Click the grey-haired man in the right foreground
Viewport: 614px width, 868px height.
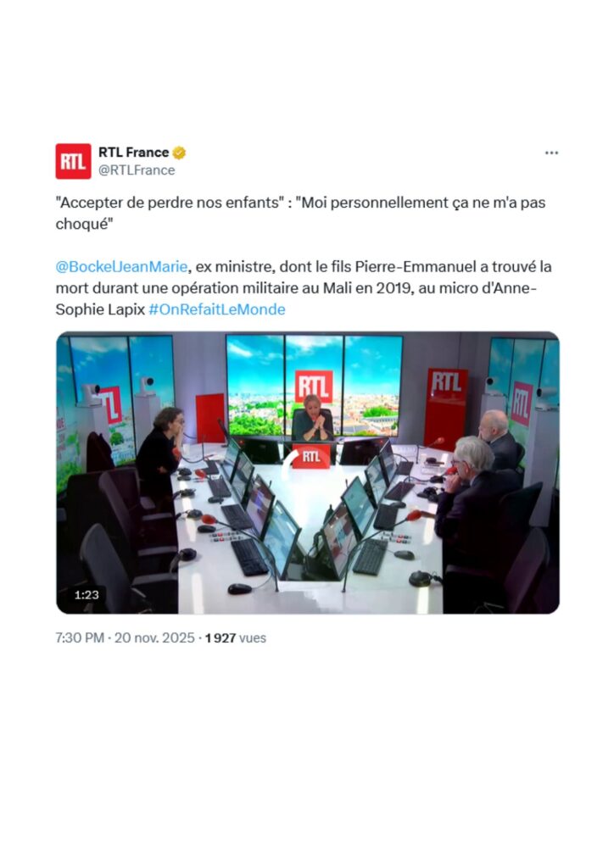473,492
